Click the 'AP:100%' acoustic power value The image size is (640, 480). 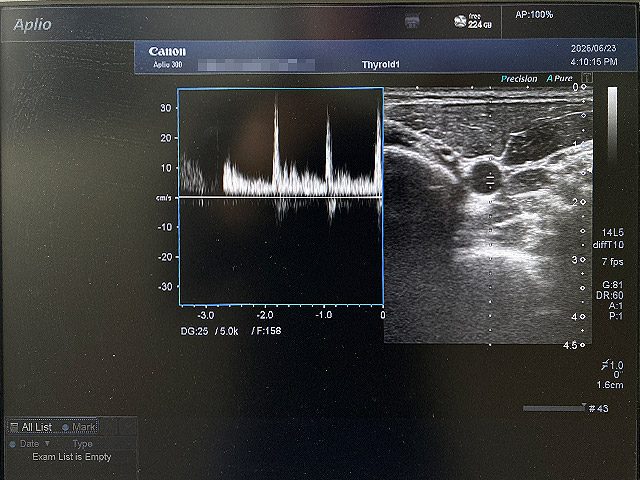(x=534, y=15)
